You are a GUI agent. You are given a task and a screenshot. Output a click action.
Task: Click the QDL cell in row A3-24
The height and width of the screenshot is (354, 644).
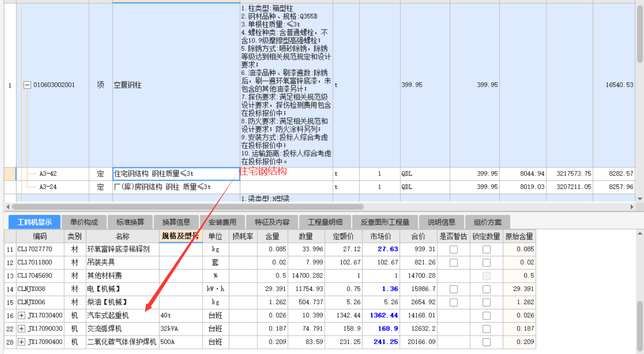coord(425,187)
